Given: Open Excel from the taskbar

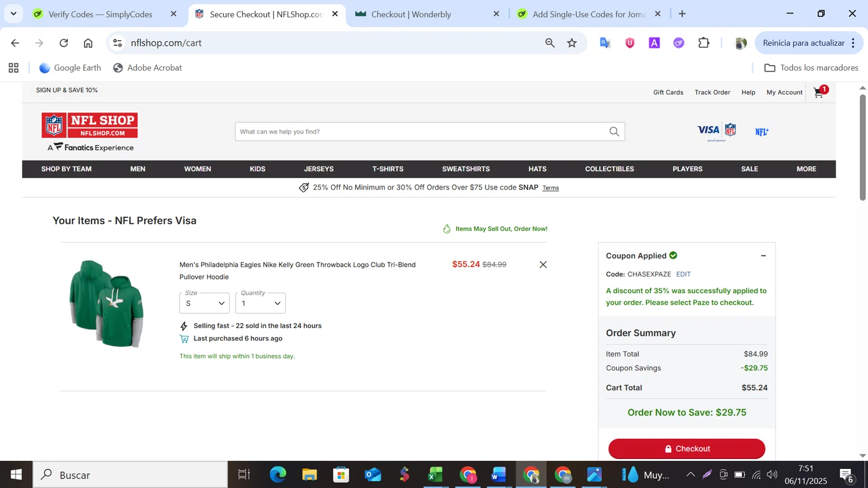Looking at the screenshot, I should (x=435, y=475).
